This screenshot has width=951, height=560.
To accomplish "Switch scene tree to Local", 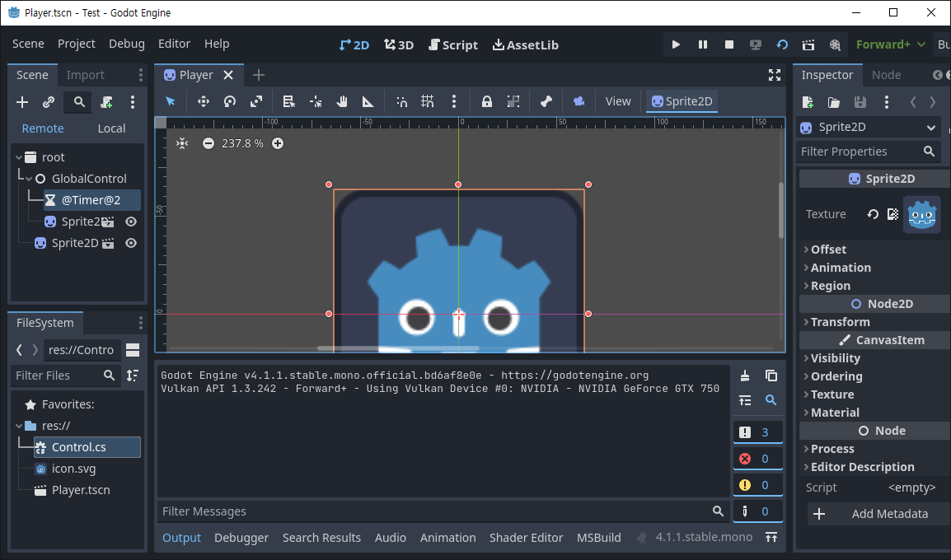I will (x=111, y=128).
